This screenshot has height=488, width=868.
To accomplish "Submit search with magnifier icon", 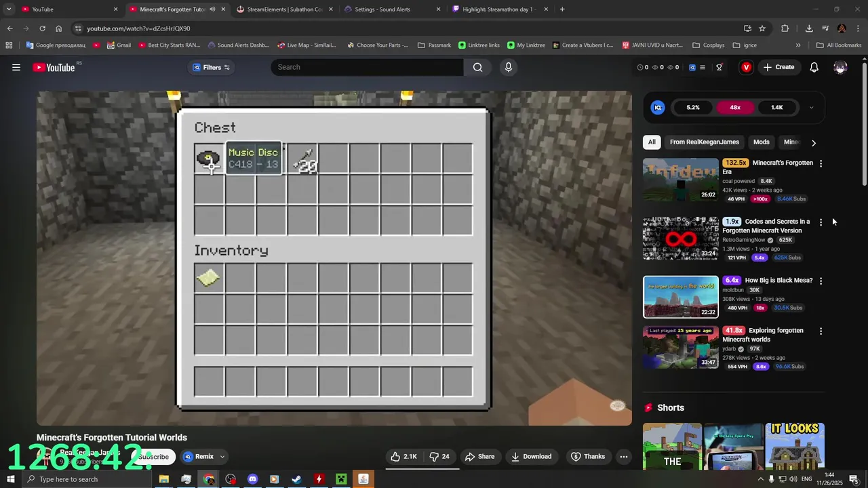I will click(478, 67).
